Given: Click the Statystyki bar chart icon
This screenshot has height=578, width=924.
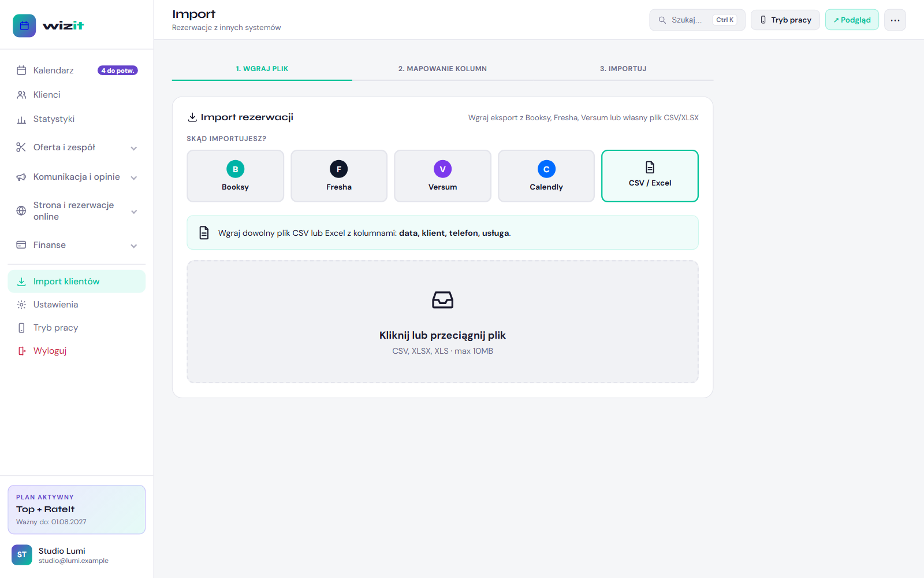Looking at the screenshot, I should (x=21, y=119).
